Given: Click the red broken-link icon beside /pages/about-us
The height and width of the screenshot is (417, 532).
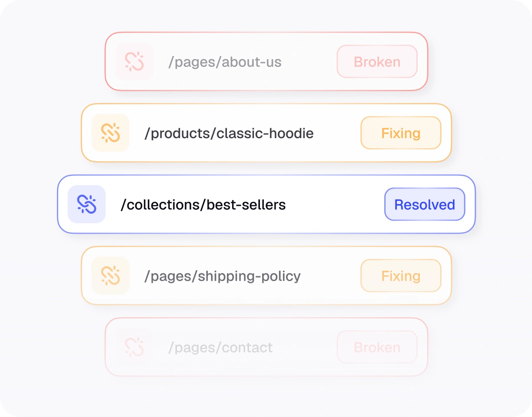Looking at the screenshot, I should coord(134,61).
